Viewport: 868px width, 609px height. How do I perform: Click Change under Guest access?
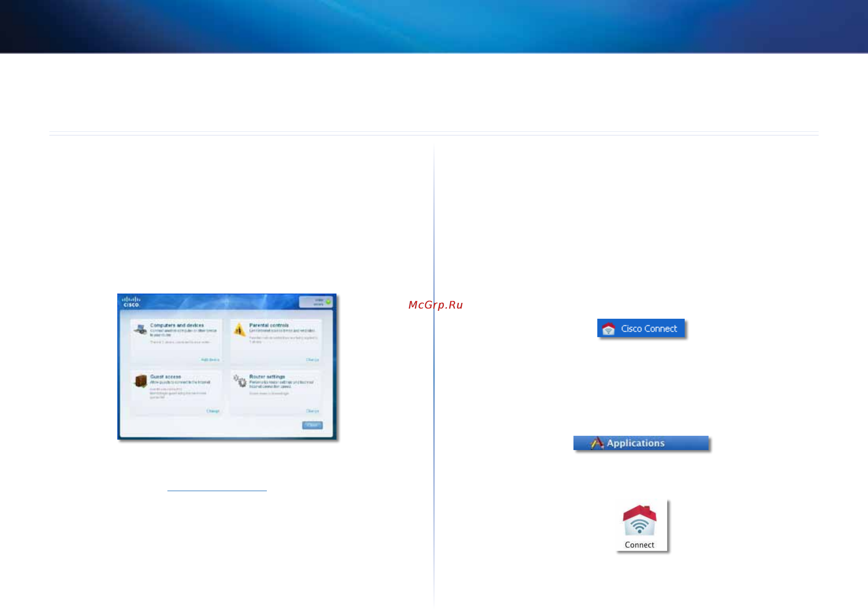coord(213,411)
